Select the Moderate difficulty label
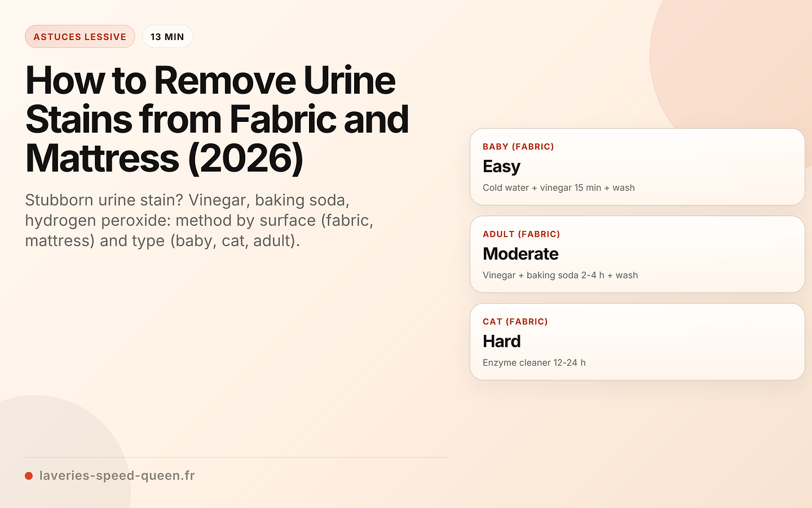The image size is (812, 508). coord(520,254)
